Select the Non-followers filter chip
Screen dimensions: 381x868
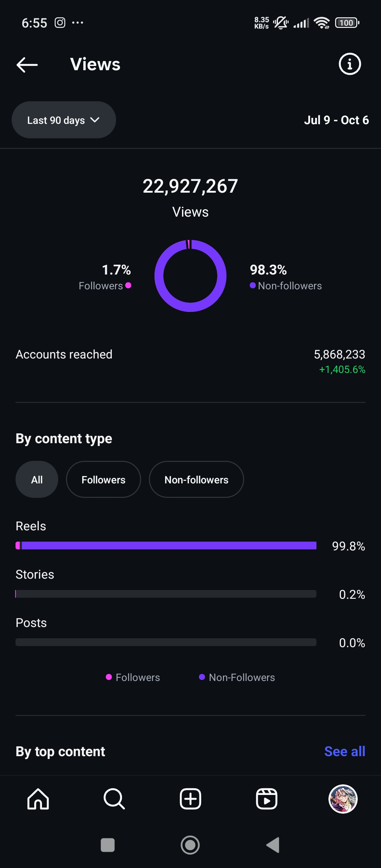click(x=196, y=480)
